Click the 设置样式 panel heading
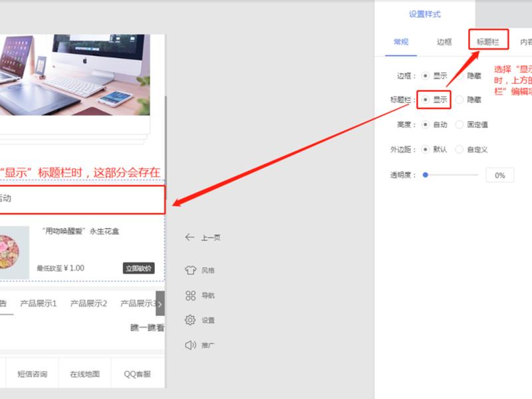This screenshot has width=532, height=399. coord(424,14)
